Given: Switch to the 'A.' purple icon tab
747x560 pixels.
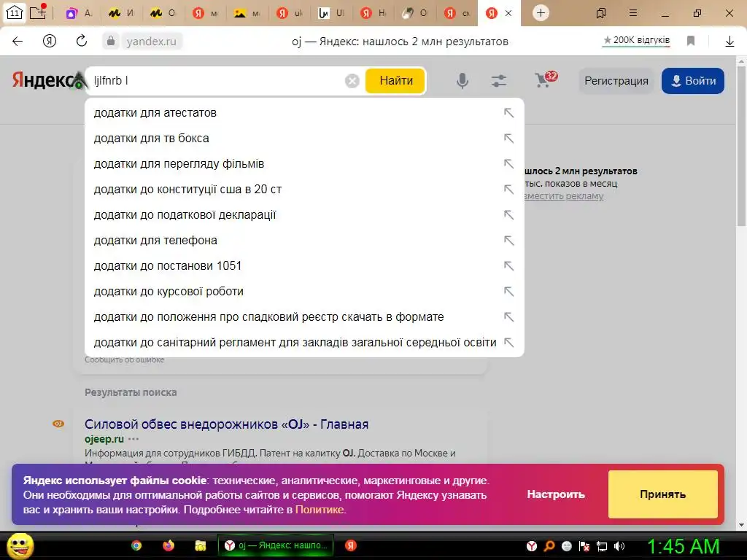Looking at the screenshot, I should pyautogui.click(x=79, y=13).
